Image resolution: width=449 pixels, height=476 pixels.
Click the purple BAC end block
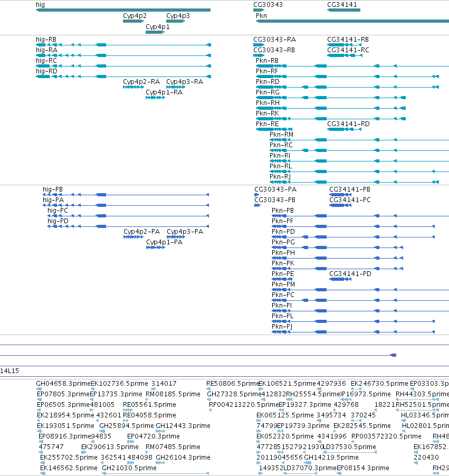(x=393, y=355)
